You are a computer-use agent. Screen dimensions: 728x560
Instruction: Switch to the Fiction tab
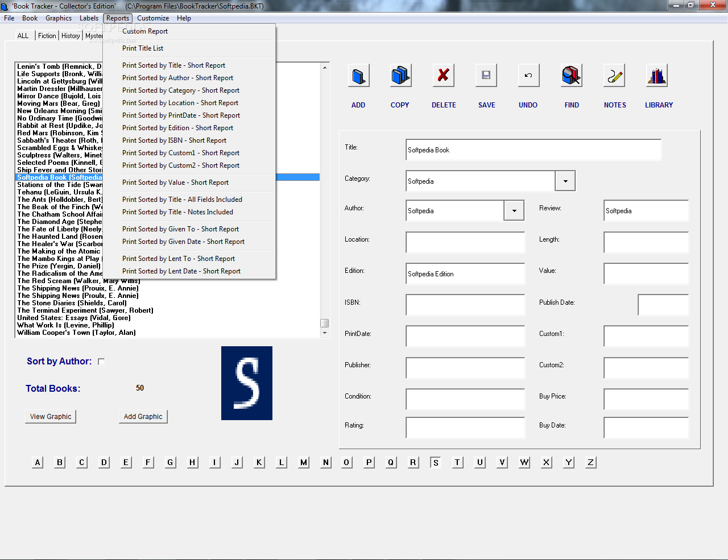point(47,36)
